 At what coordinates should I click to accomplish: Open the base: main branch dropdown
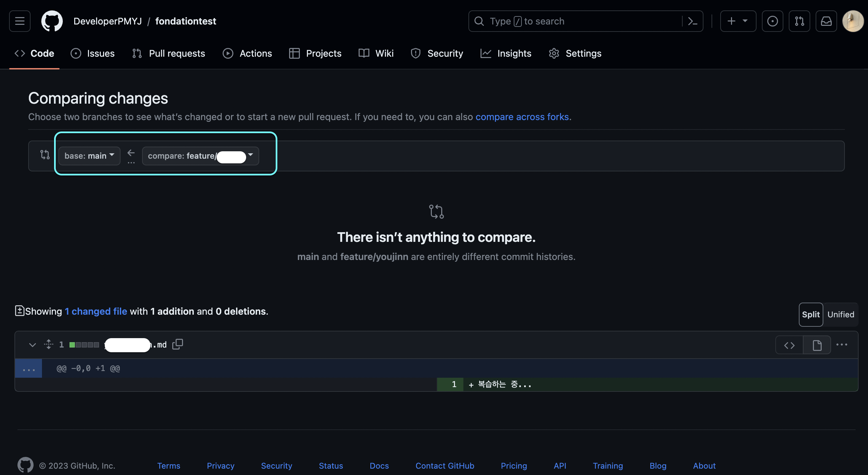pyautogui.click(x=89, y=156)
